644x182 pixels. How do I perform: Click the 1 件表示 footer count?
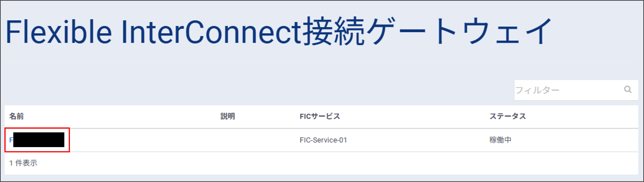(x=23, y=163)
